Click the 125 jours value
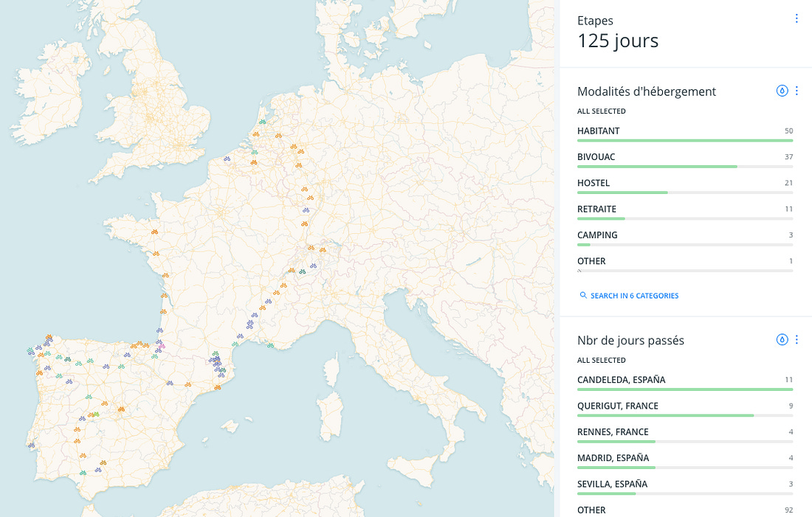This screenshot has height=517, width=812. pos(618,41)
